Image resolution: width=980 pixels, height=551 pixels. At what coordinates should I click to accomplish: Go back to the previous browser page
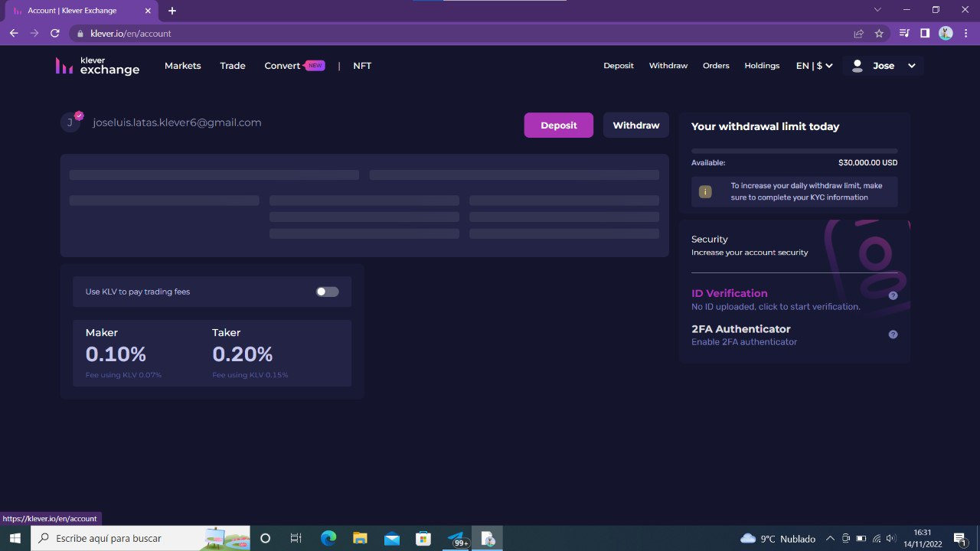pyautogui.click(x=14, y=33)
